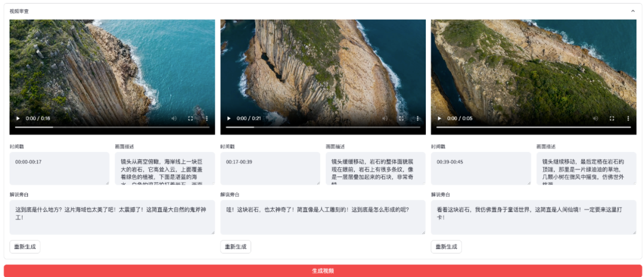This screenshot has width=644, height=277.
Task: Seek on the first video's progress bar
Action: pos(112,127)
